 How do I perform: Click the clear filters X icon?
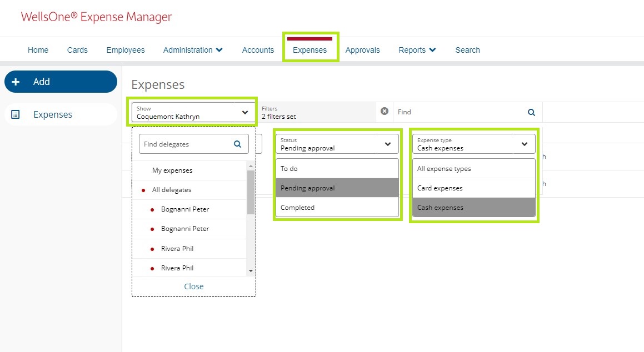pos(384,112)
